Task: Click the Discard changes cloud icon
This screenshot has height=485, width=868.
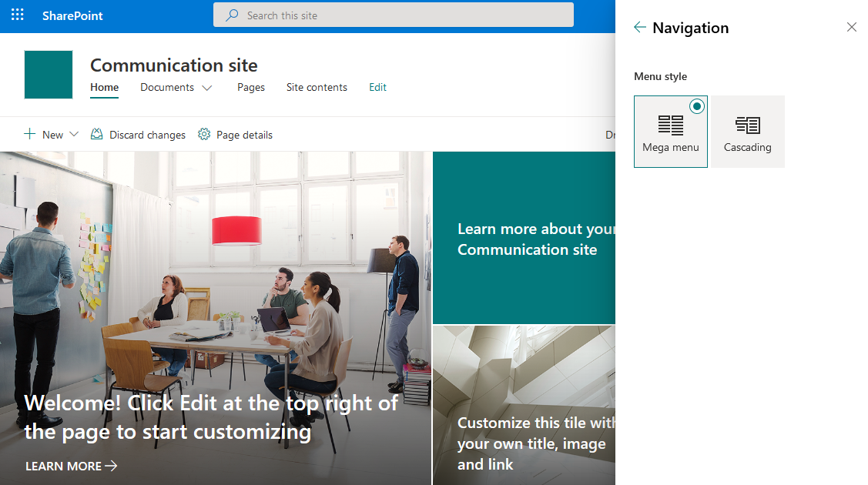Action: 96,134
